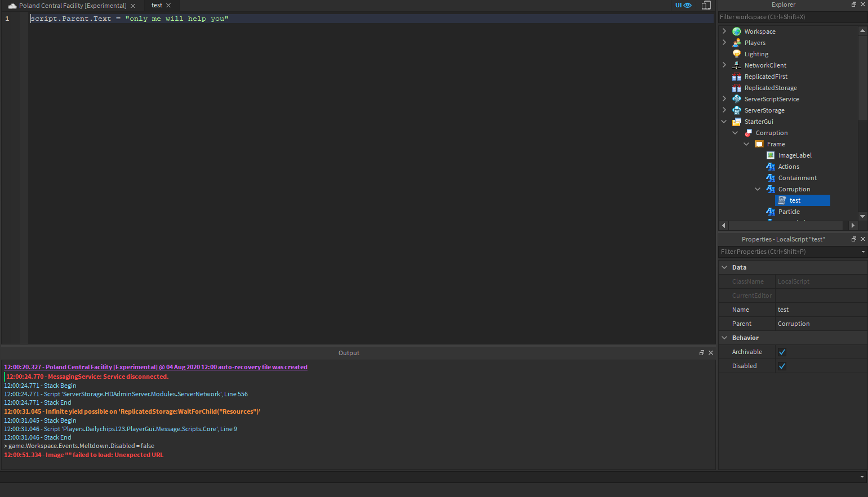This screenshot has width=868, height=497.
Task: Click the ServerStorage icon
Action: click(736, 110)
